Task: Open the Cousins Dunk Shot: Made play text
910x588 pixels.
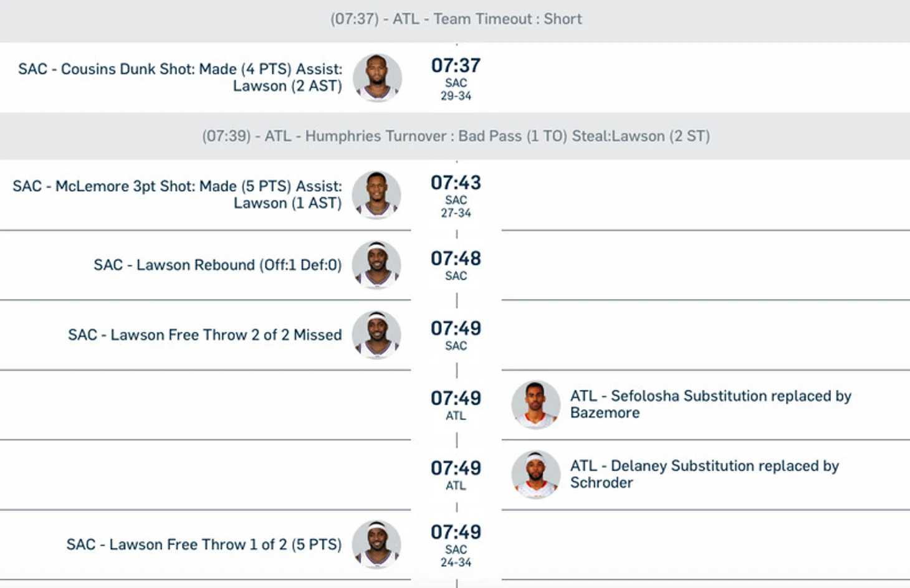Action: click(180, 77)
